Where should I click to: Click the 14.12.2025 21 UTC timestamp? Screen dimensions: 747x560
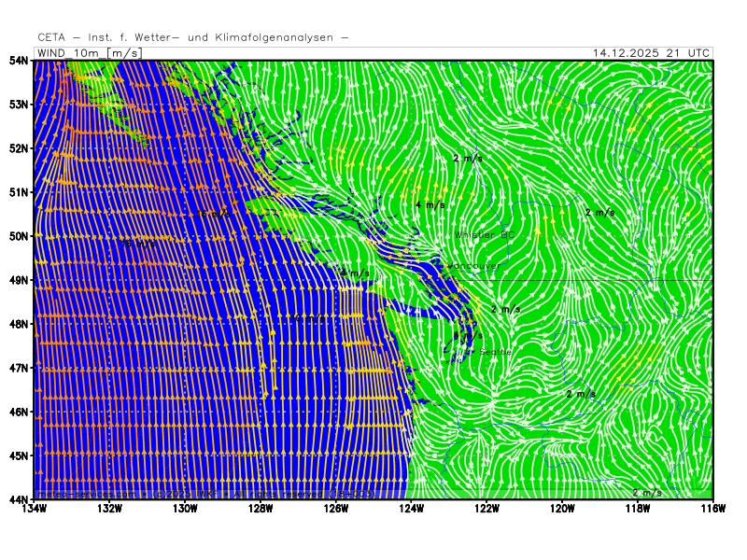click(x=651, y=53)
